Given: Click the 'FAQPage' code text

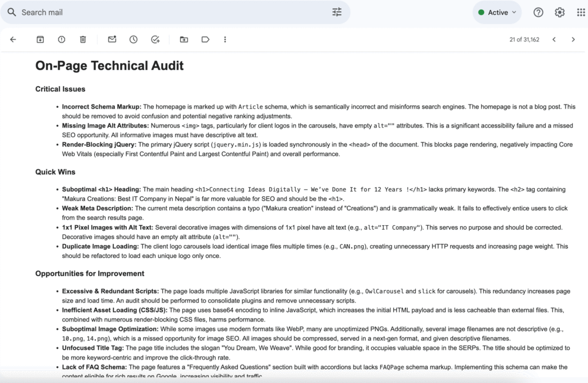Looking at the screenshot, I should coord(392,367).
